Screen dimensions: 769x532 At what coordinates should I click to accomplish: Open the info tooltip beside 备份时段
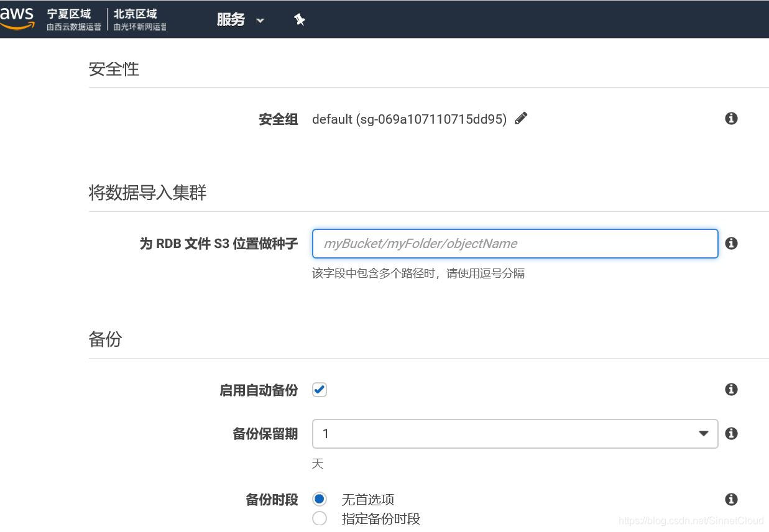pos(731,499)
